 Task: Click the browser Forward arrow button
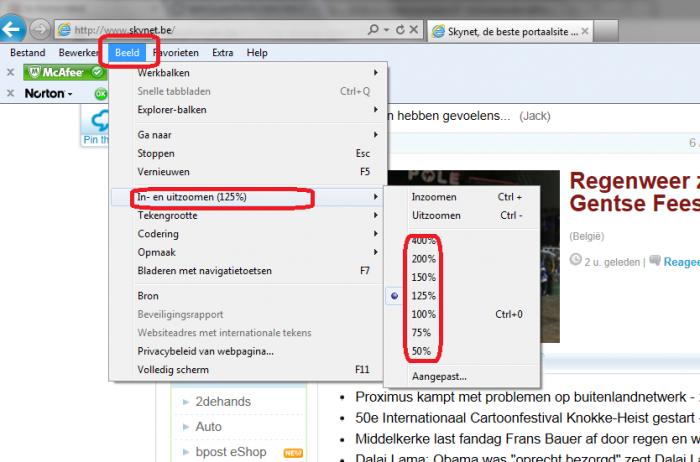(x=40, y=29)
